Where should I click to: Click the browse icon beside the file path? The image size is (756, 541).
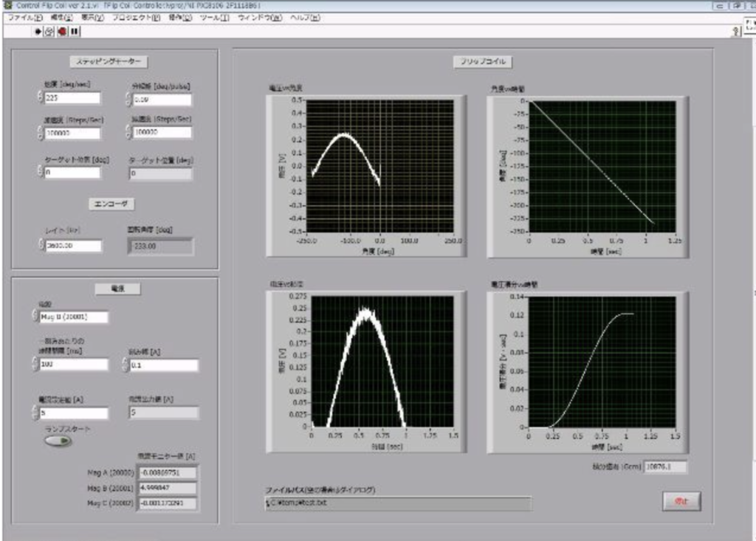coord(268,503)
